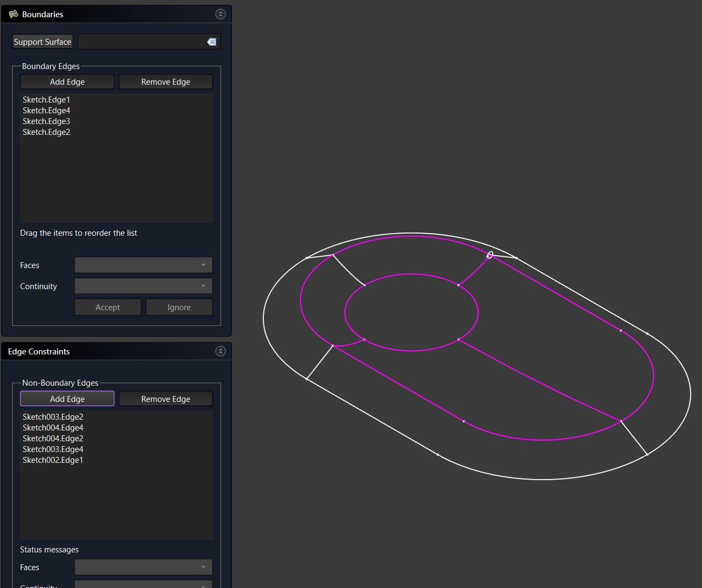Screen dimensions: 702x588
Task: Select Sketch003.Edge2 in non-boundary list
Action: (53, 417)
